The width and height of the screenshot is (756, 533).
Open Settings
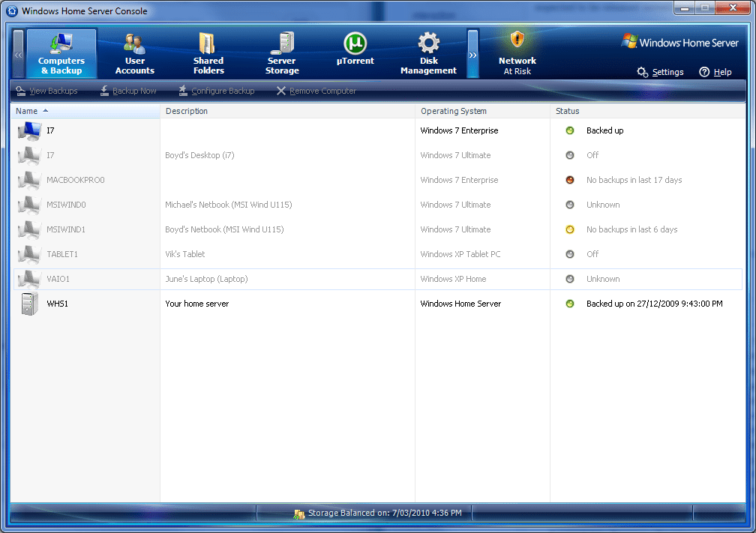(x=660, y=72)
